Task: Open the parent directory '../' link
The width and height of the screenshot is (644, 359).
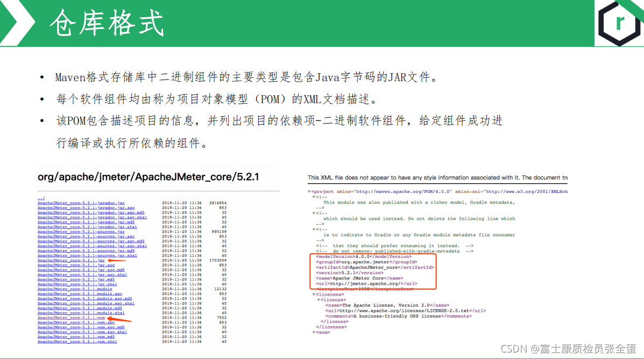Action: click(41, 198)
